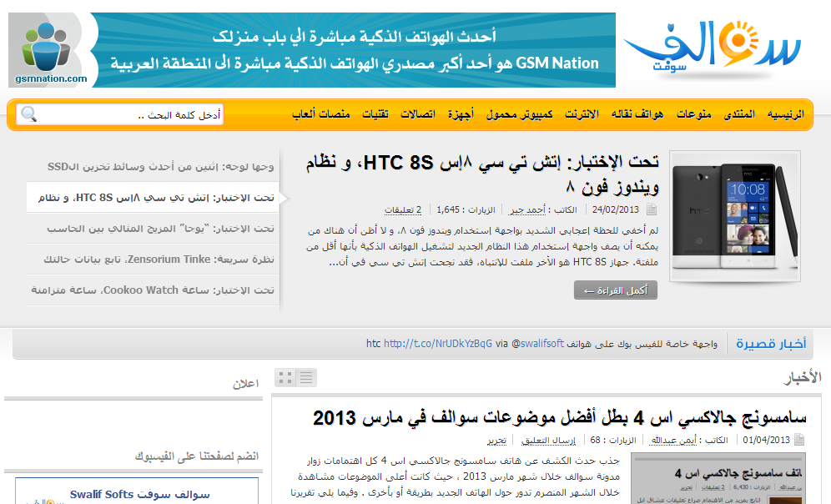Click الأخبار news section heading

pos(803,377)
